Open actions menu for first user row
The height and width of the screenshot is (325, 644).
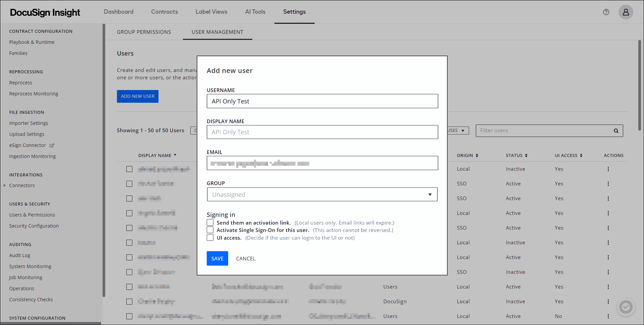pyautogui.click(x=608, y=169)
